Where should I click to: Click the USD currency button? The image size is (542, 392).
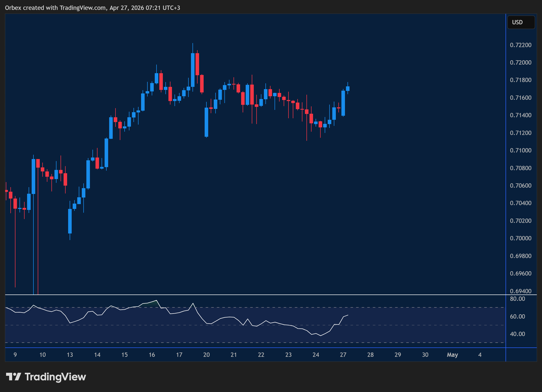[x=521, y=22]
